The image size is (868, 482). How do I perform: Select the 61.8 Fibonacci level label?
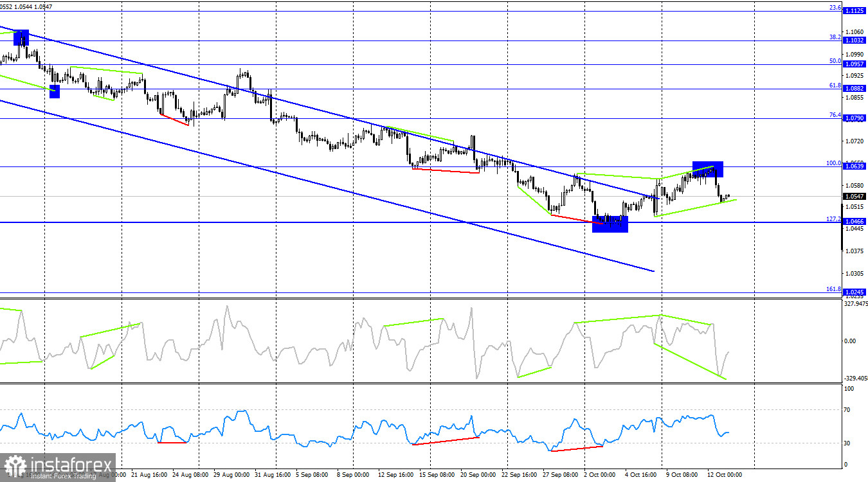[x=835, y=85]
